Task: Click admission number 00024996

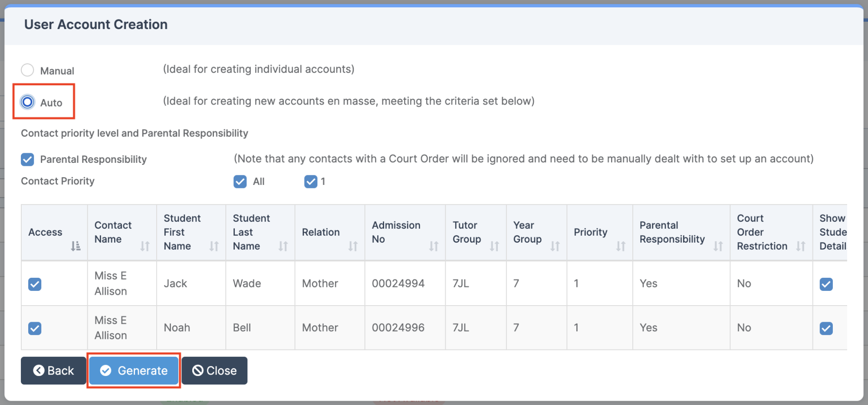Action: 398,328
